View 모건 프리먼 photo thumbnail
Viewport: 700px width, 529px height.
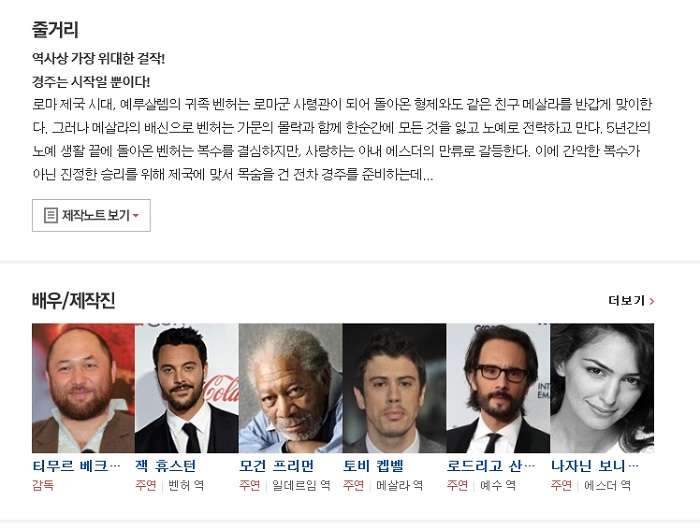click(291, 388)
